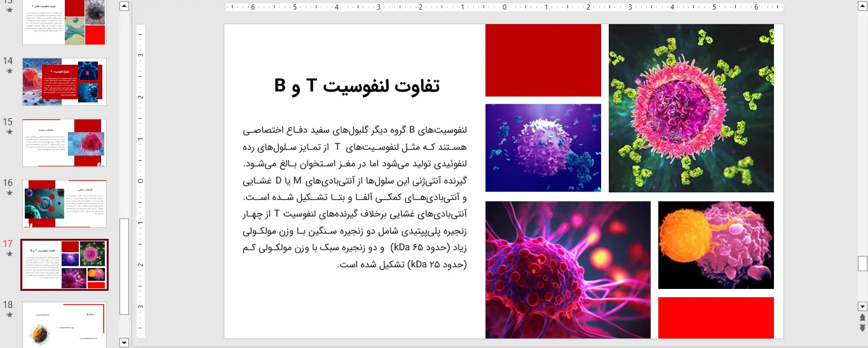Click the main editor vertical scrollbar thumb
The height and width of the screenshot is (348, 868).
point(862,263)
